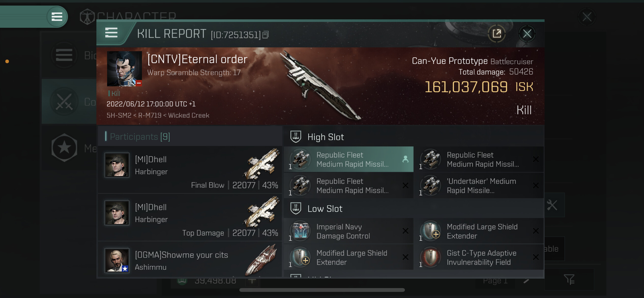Open Showme your cits participant entry
Viewport: 644px width, 298px height.
tap(190, 260)
